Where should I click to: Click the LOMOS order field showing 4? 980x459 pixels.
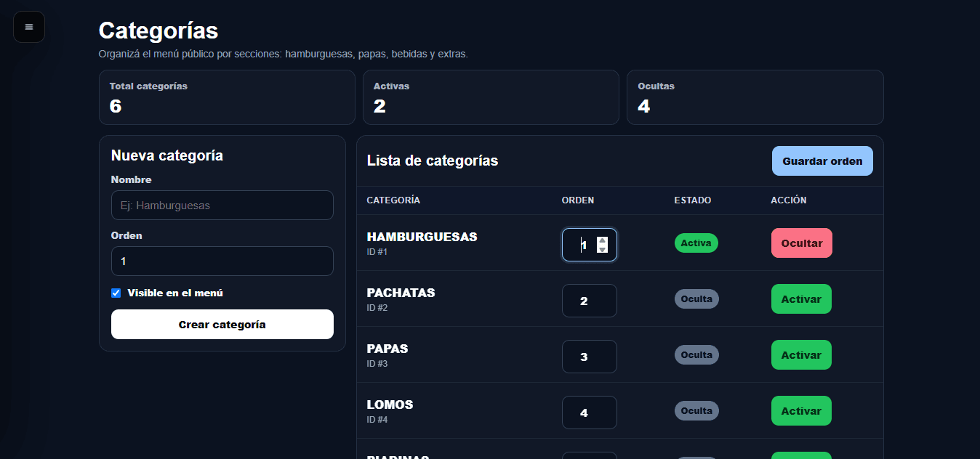[x=589, y=413]
